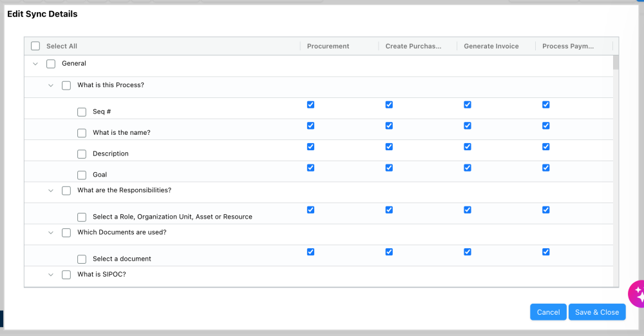This screenshot has width=644, height=336.
Task: Collapse the 'Which Documents are used?' group
Action: click(x=51, y=232)
